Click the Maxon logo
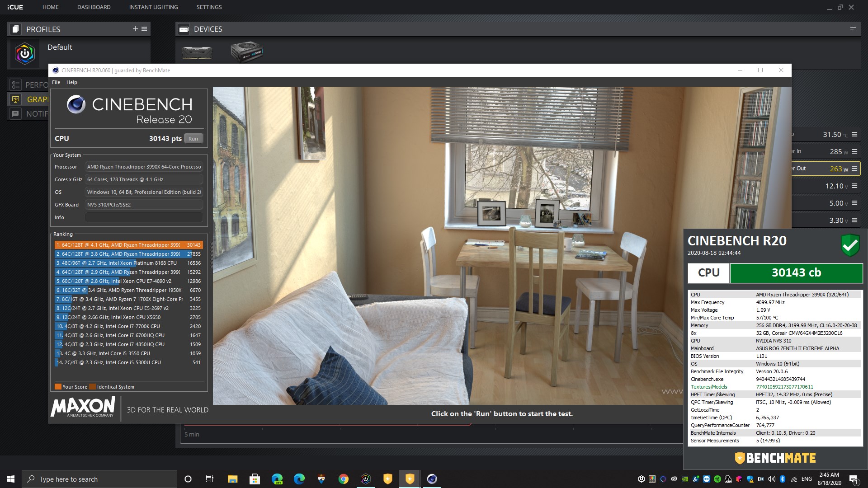Viewport: 868px width, 488px height. click(84, 407)
